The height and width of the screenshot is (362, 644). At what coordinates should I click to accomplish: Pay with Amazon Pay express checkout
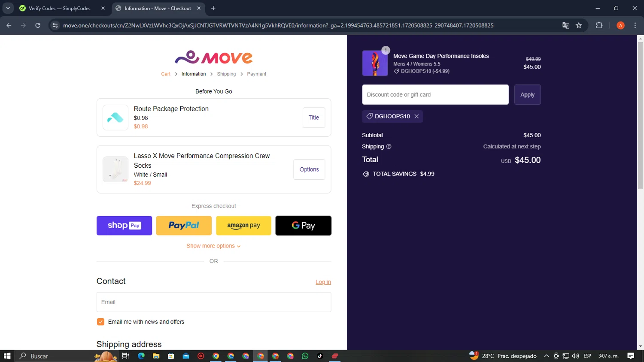(x=243, y=226)
